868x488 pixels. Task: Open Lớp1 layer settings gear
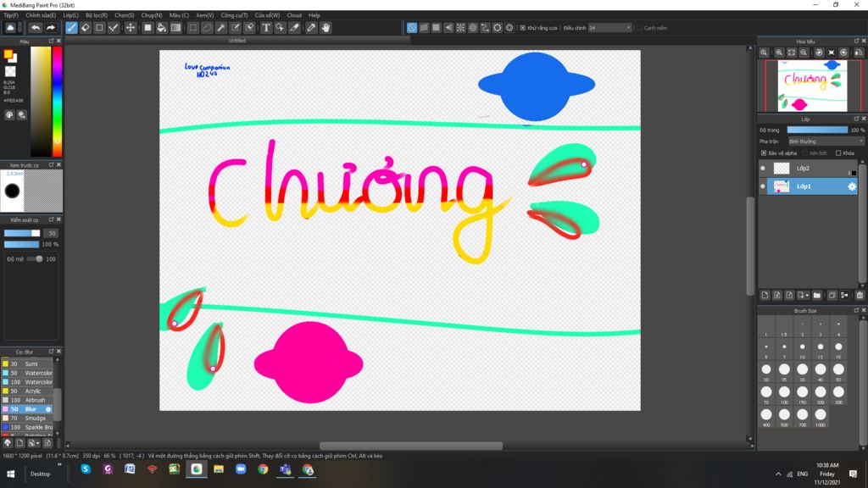coord(852,187)
